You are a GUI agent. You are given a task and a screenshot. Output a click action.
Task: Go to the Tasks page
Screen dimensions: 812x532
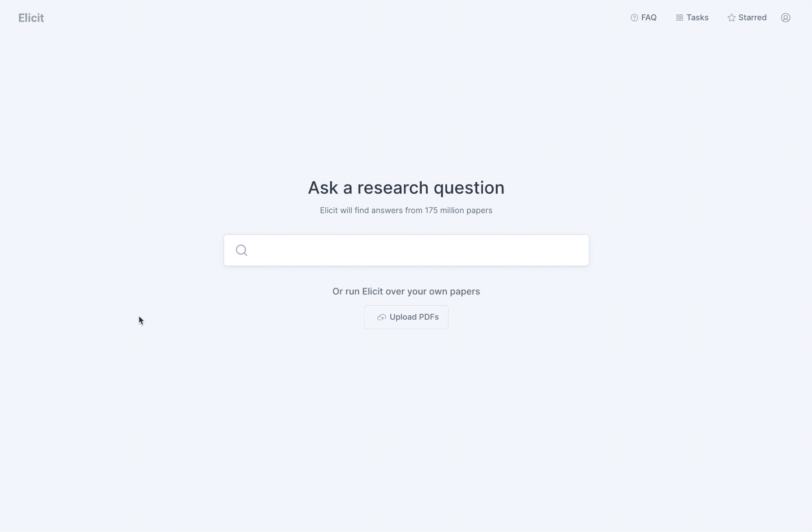(x=692, y=18)
